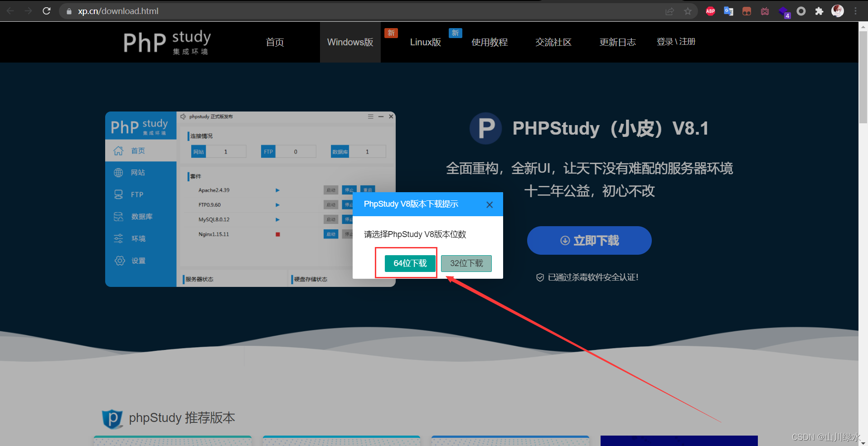The width and height of the screenshot is (868, 446).
Task: Open the share page icon in the address bar
Action: [669, 11]
